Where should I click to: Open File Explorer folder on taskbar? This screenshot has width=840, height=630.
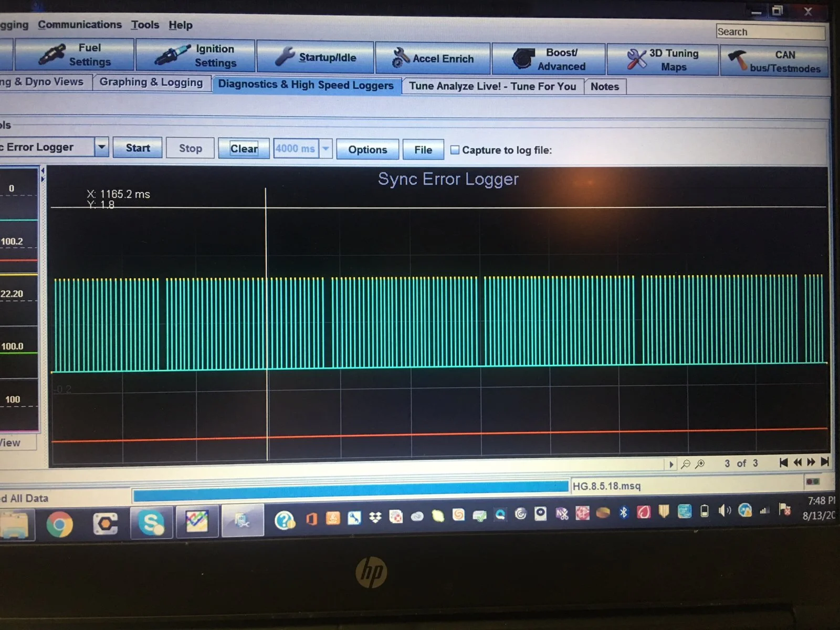[15, 526]
